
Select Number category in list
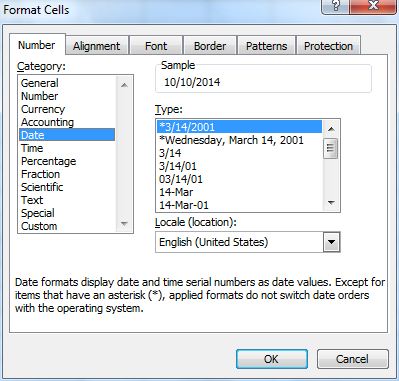(x=67, y=96)
